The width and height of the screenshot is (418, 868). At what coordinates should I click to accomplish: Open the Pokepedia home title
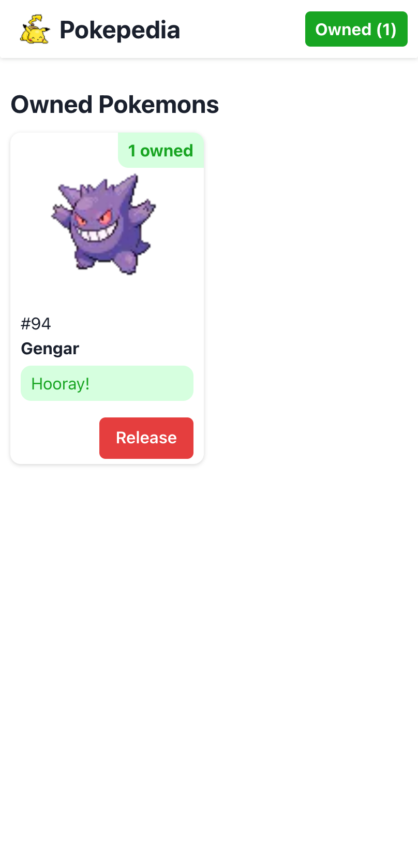(x=120, y=30)
